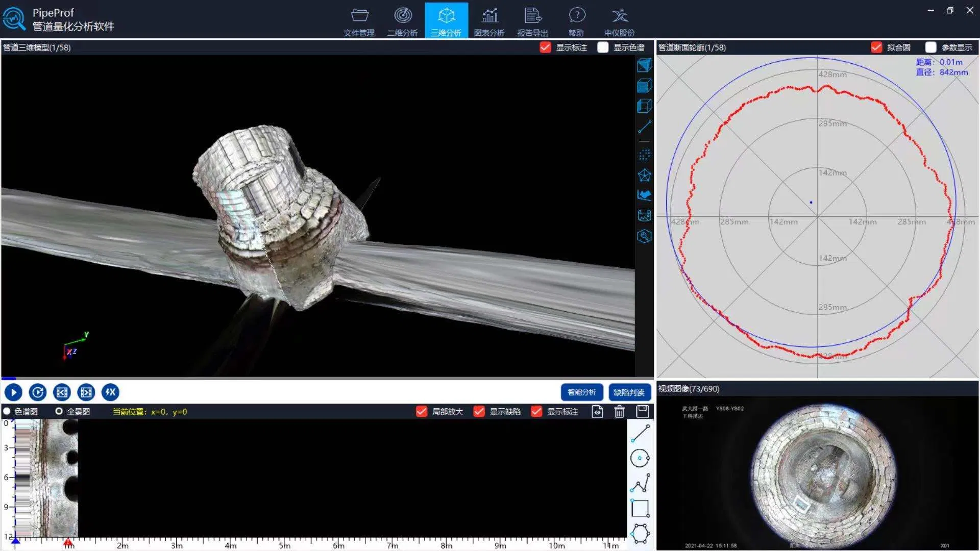Select the line measurement tool in the 3D toolbar

[x=644, y=126]
